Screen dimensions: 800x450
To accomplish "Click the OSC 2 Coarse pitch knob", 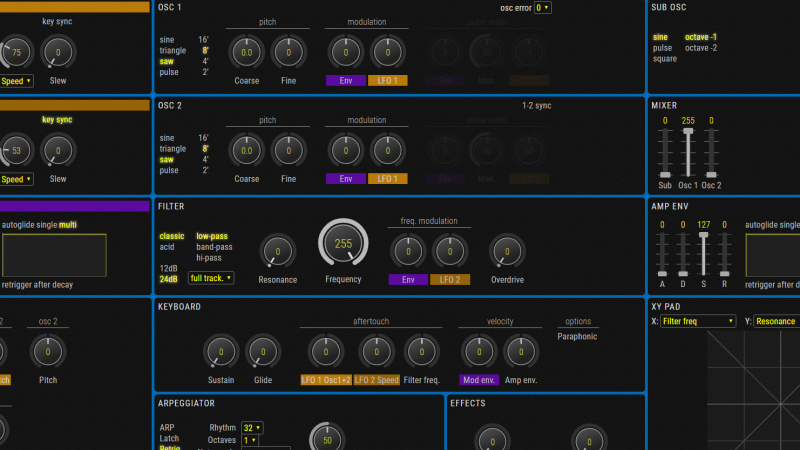I will click(x=246, y=151).
